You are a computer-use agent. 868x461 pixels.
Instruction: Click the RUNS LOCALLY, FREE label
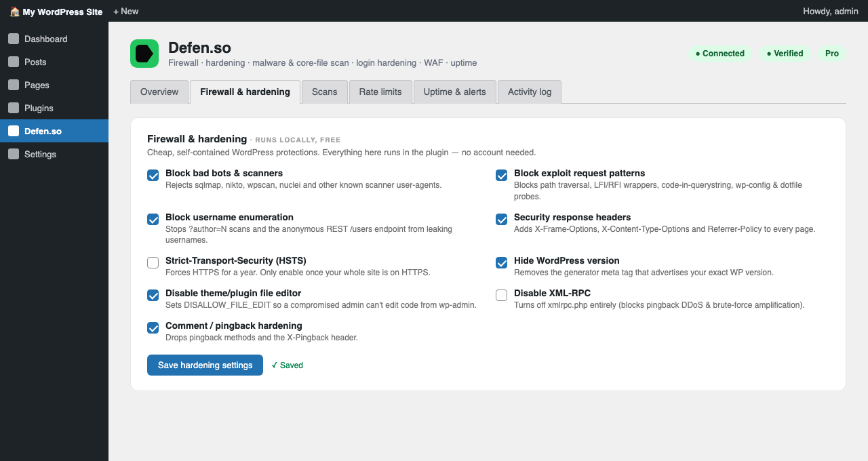click(x=298, y=140)
